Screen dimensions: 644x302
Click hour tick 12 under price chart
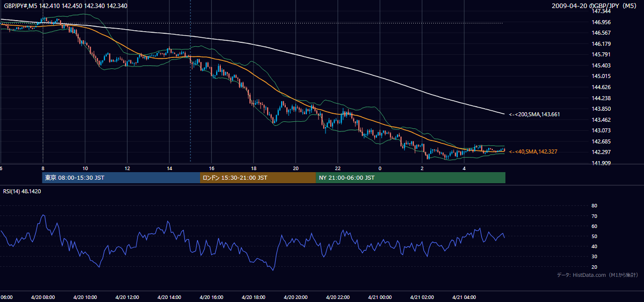pyautogui.click(x=127, y=169)
